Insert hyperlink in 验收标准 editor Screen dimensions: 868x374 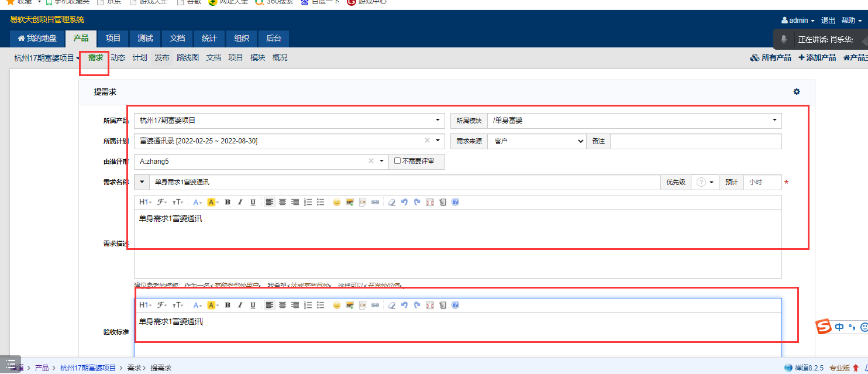(375, 305)
